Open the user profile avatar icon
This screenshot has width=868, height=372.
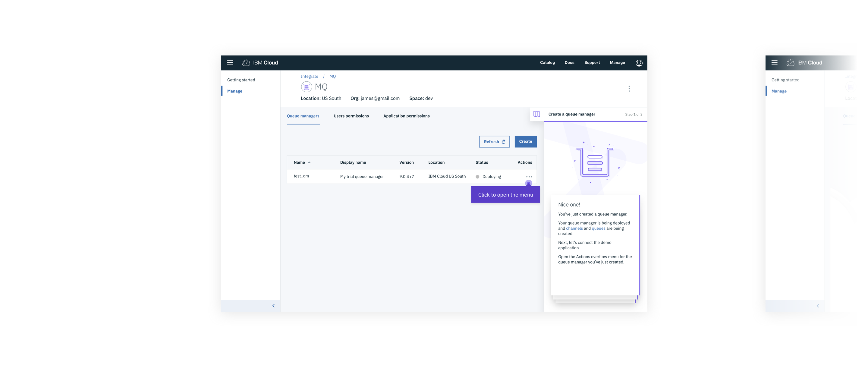pyautogui.click(x=639, y=63)
